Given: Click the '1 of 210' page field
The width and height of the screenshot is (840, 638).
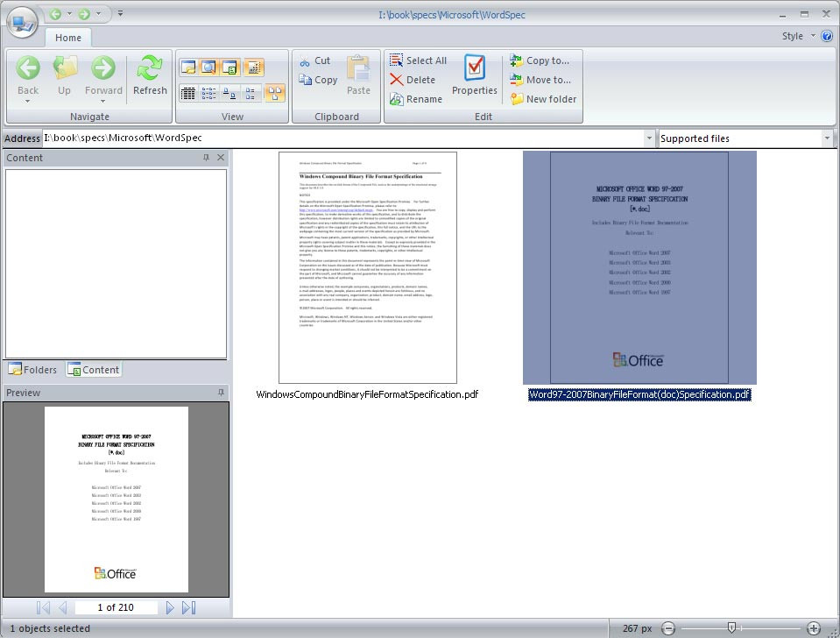Looking at the screenshot, I should click(x=116, y=607).
